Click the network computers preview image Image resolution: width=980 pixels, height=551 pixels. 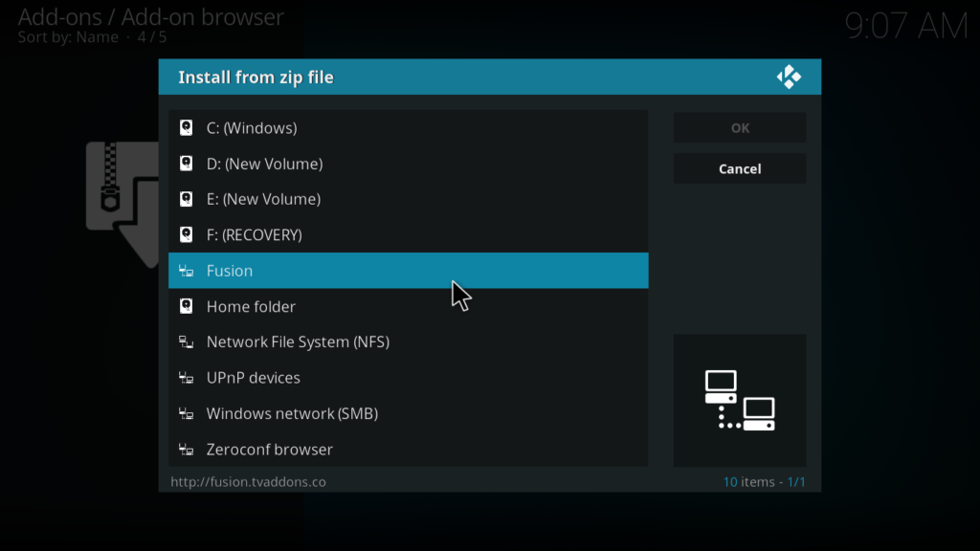click(740, 401)
